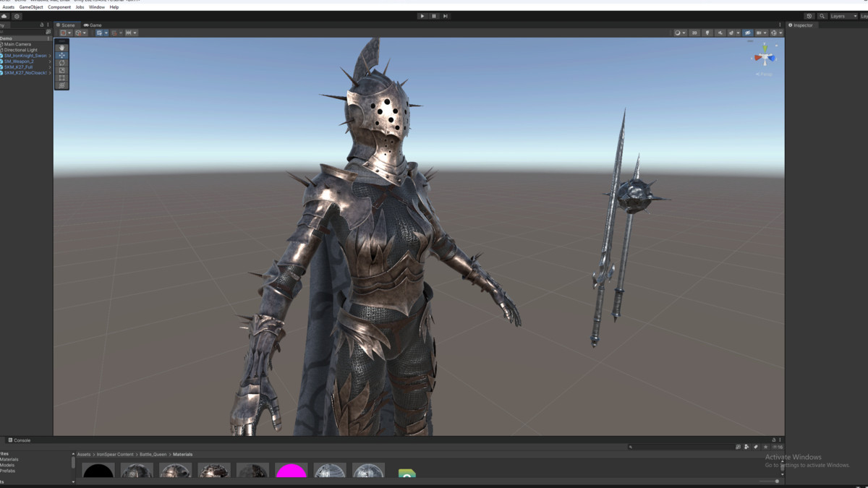Open the tool handle position (Pivot) dropdown

(66, 33)
